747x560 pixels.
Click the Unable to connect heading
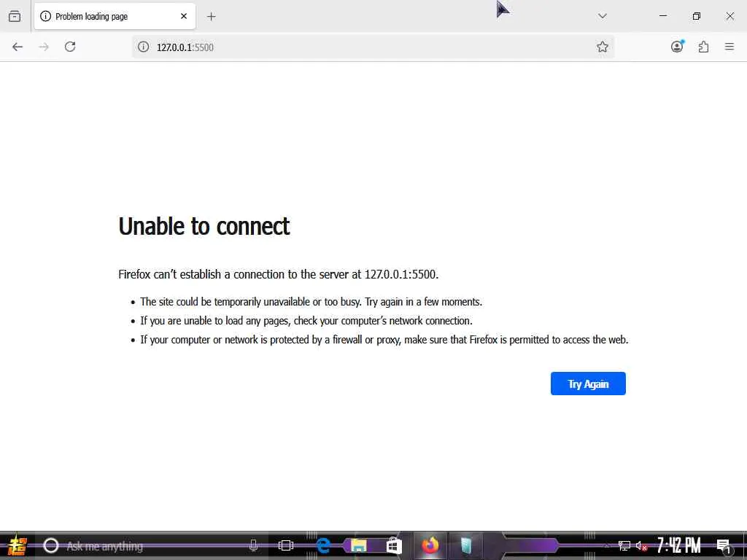204,226
